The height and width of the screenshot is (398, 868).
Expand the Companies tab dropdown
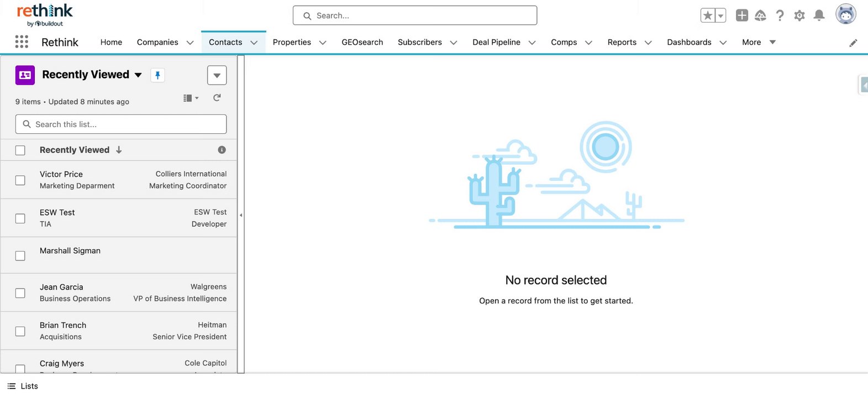tap(190, 43)
